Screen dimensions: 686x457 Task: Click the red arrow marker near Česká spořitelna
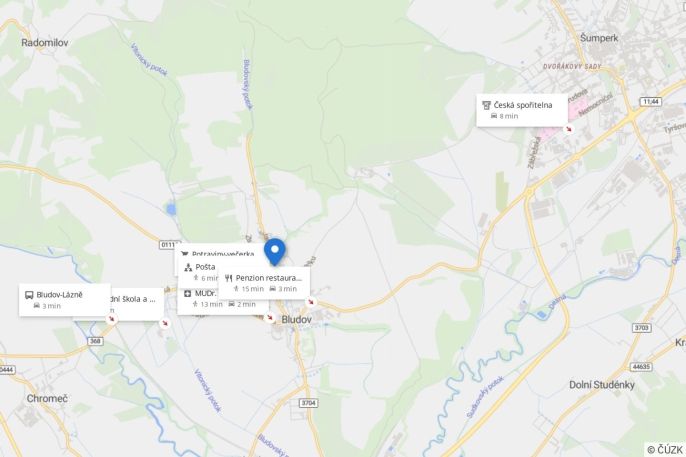(569, 129)
